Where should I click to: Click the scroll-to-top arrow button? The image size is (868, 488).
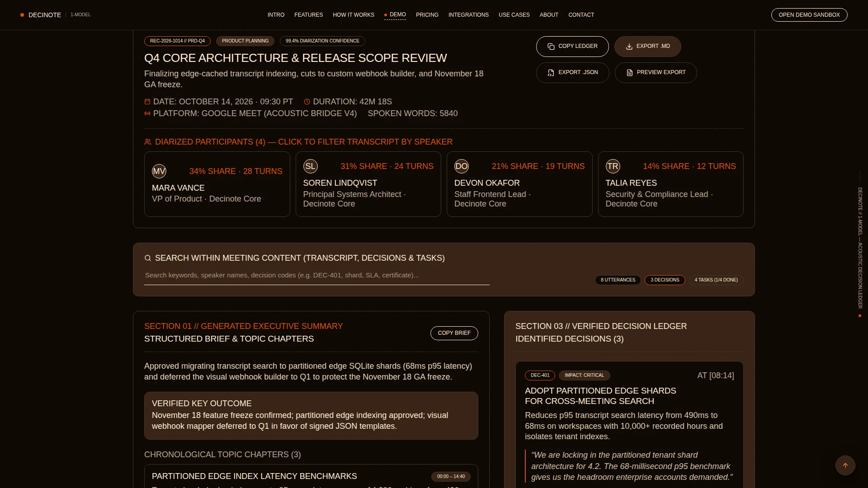pyautogui.click(x=845, y=465)
